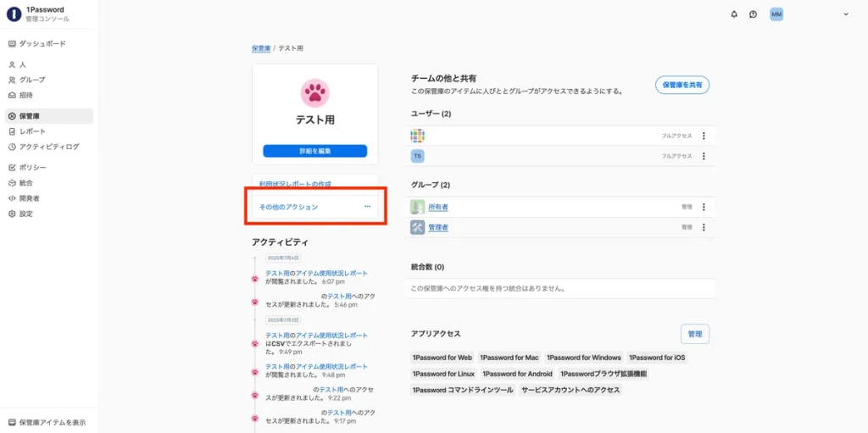Click the 所有者 group icon
868x433 pixels.
click(x=417, y=207)
